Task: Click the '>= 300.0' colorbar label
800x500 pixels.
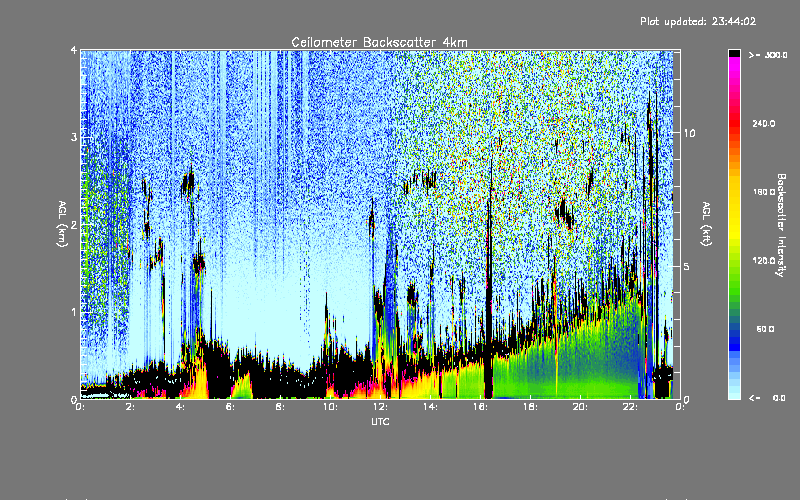Action: (x=767, y=55)
